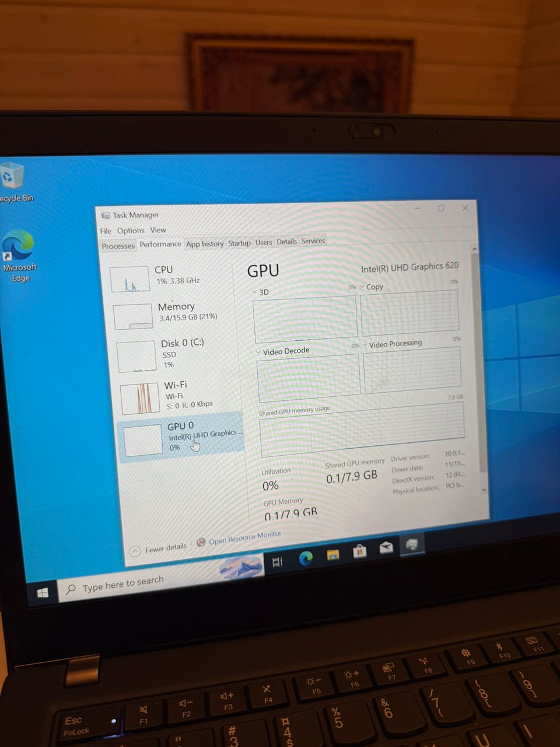This screenshot has width=560, height=747.
Task: Switch to the Users tab
Action: (264, 242)
